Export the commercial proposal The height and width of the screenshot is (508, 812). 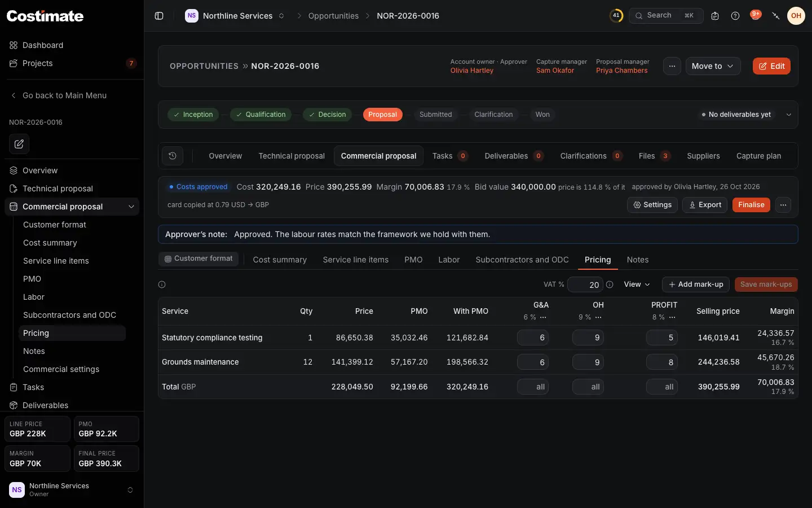click(705, 205)
